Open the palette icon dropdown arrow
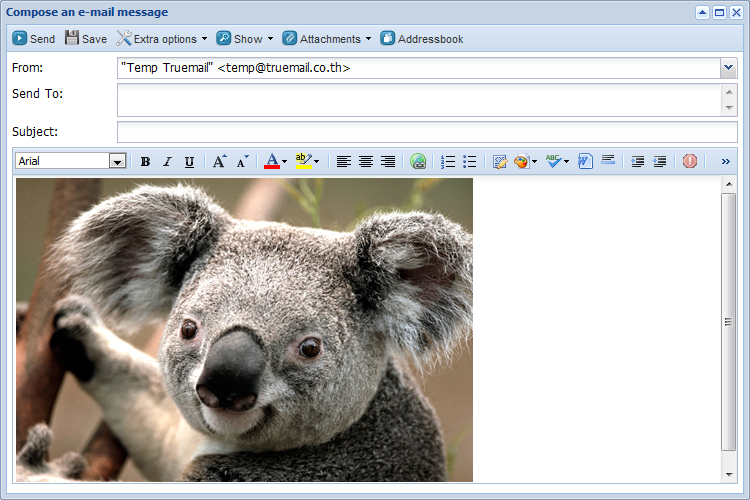750x500 pixels. tap(535, 162)
